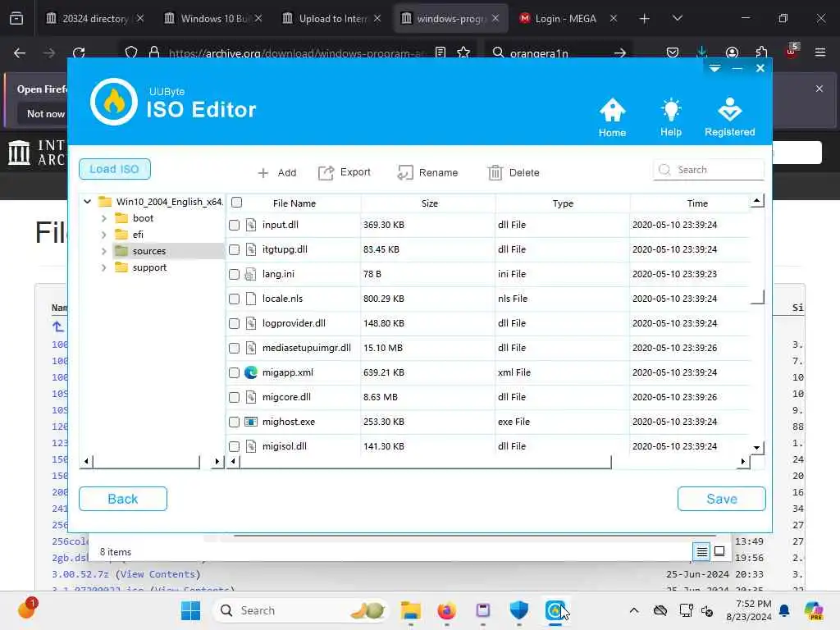Click the file icon beside locale.nls
Viewport: 840px width, 630px height.
(x=251, y=299)
